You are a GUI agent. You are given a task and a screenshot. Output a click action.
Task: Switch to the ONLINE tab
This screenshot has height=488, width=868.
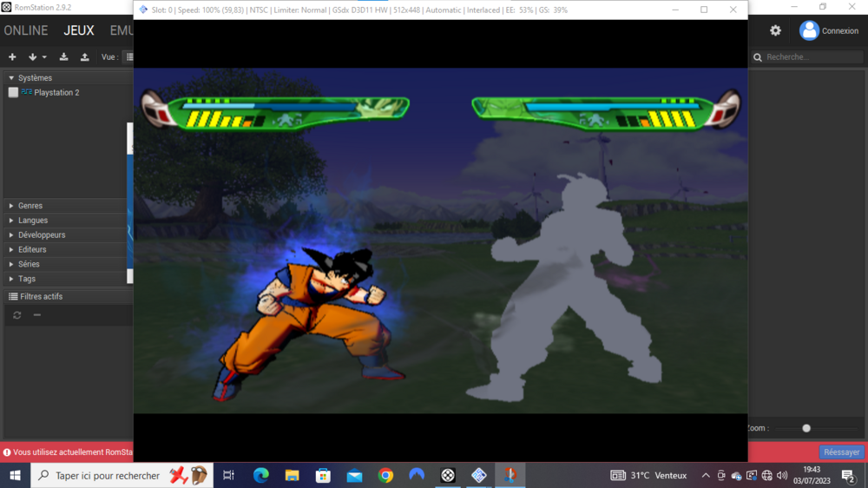click(26, 30)
